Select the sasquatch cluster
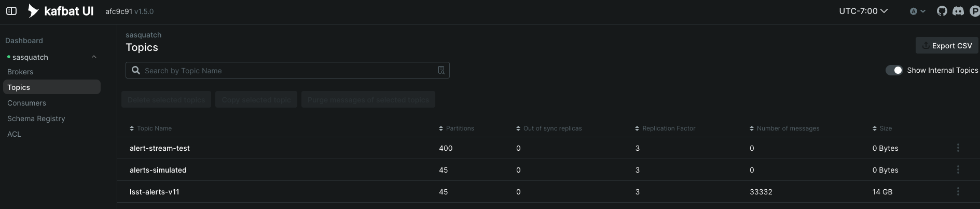 30,57
